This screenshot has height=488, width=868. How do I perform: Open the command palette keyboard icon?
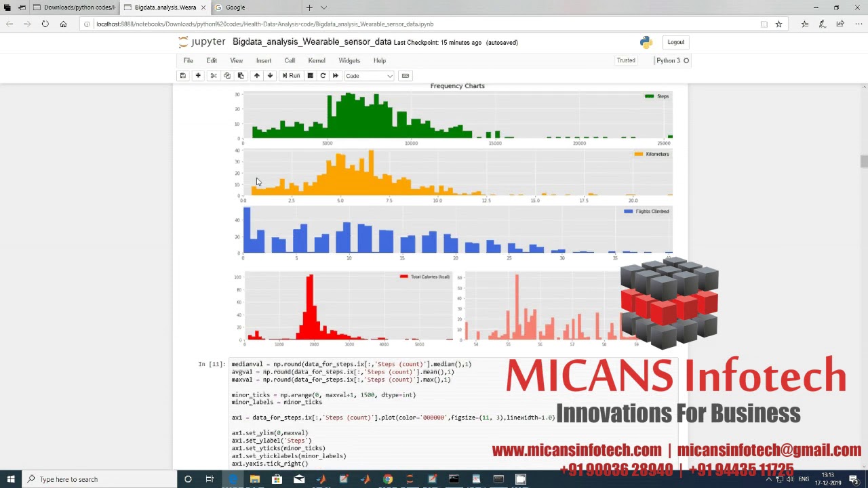(406, 76)
